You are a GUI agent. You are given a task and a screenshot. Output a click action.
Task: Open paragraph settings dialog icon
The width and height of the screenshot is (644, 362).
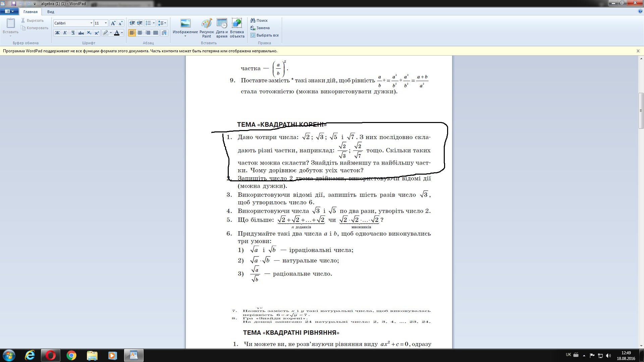point(164,33)
